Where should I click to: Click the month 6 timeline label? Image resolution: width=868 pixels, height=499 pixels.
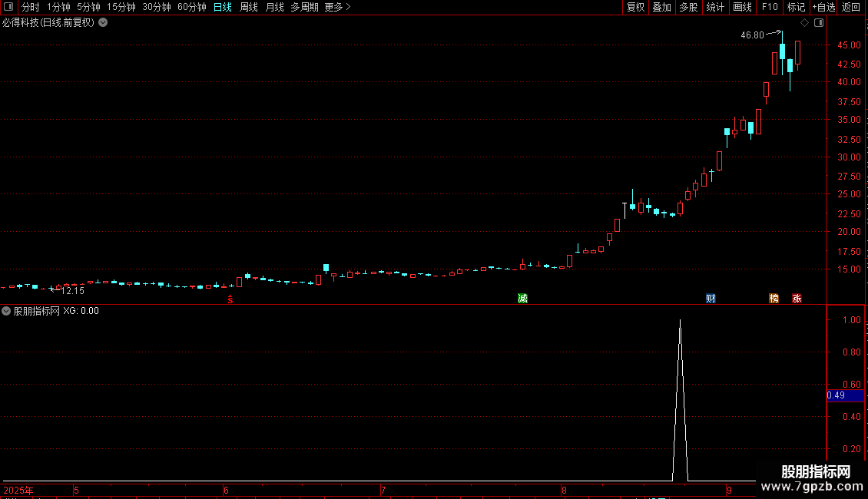click(226, 490)
